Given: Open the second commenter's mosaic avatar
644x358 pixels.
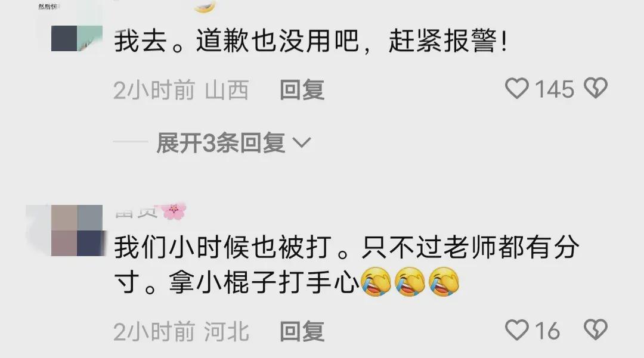Looking at the screenshot, I should click(77, 231).
